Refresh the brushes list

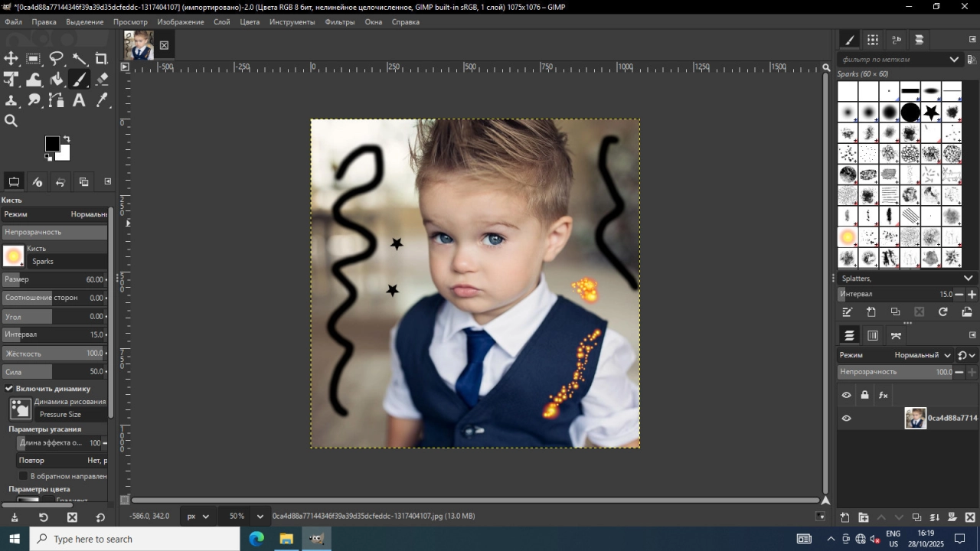coord(943,312)
